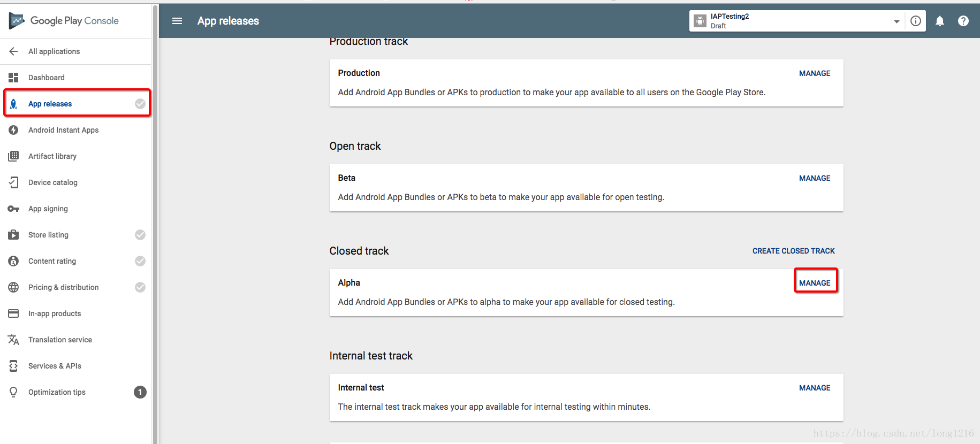Click the Translation service icon
Viewport: 980px width, 444px height.
13,340
